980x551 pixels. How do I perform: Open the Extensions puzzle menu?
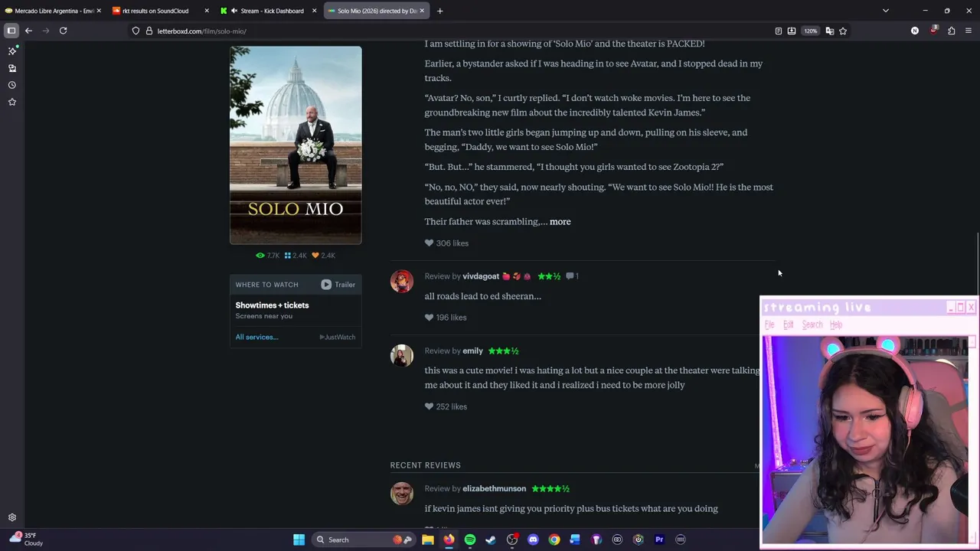pyautogui.click(x=951, y=31)
